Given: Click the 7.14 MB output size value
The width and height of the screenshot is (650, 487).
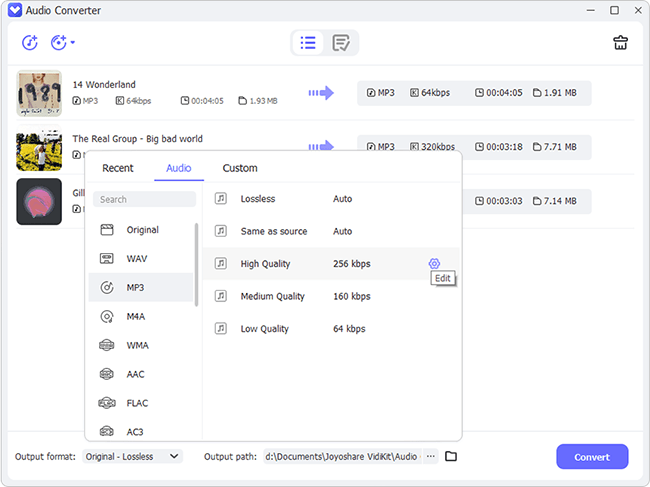Looking at the screenshot, I should 560,201.
